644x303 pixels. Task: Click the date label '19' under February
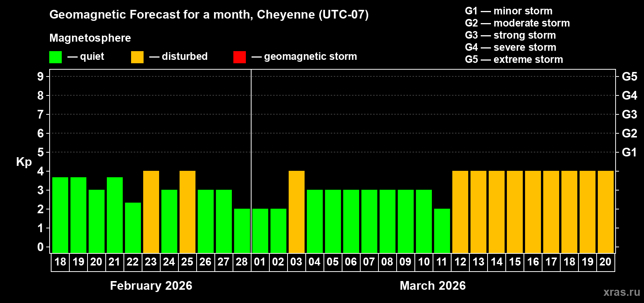[78, 262]
